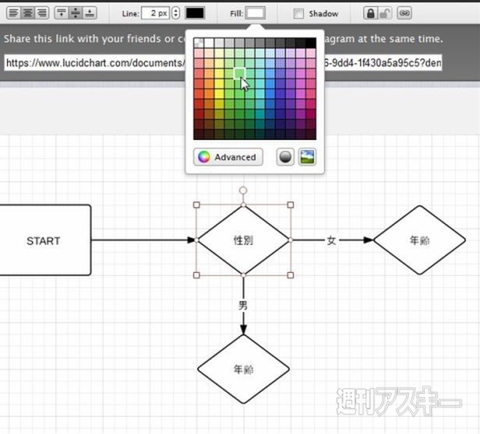Choose the transparent no-fill swatch
480x434 pixels.
point(199,43)
